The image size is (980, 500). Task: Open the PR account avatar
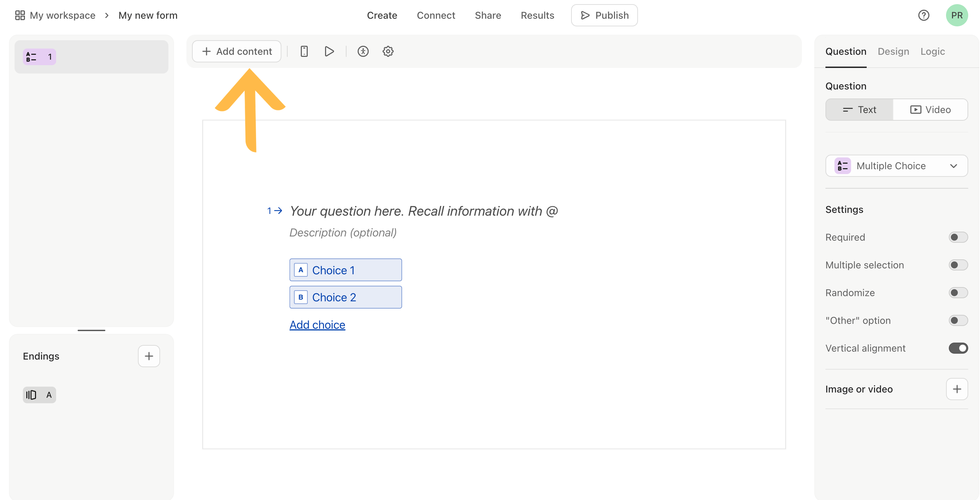click(956, 15)
